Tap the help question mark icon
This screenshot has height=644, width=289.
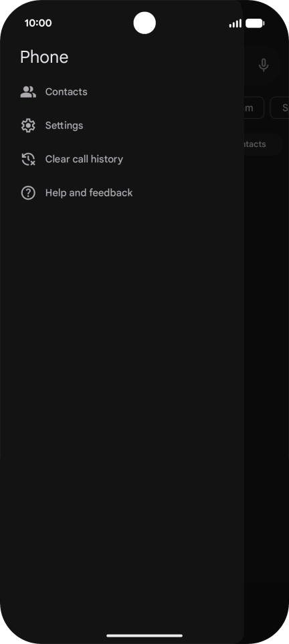pos(28,192)
